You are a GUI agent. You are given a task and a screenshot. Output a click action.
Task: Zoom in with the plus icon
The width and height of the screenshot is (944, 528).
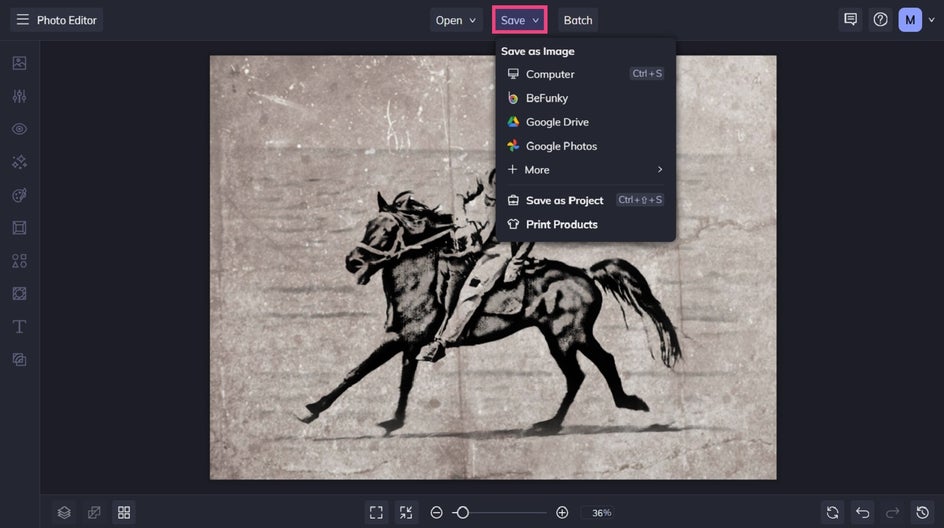[x=562, y=512]
